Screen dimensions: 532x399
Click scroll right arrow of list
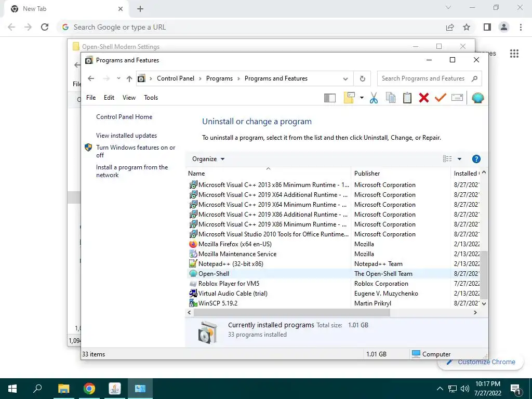(475, 312)
